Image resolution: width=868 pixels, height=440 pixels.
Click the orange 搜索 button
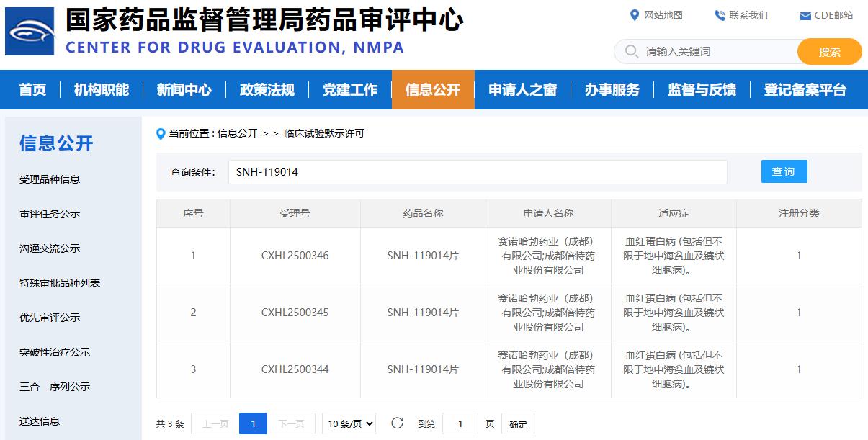click(830, 52)
